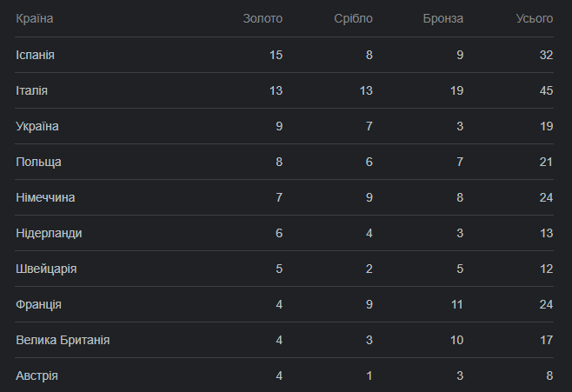Select the Франція row label
Image resolution: width=572 pixels, height=392 pixels.
point(39,304)
